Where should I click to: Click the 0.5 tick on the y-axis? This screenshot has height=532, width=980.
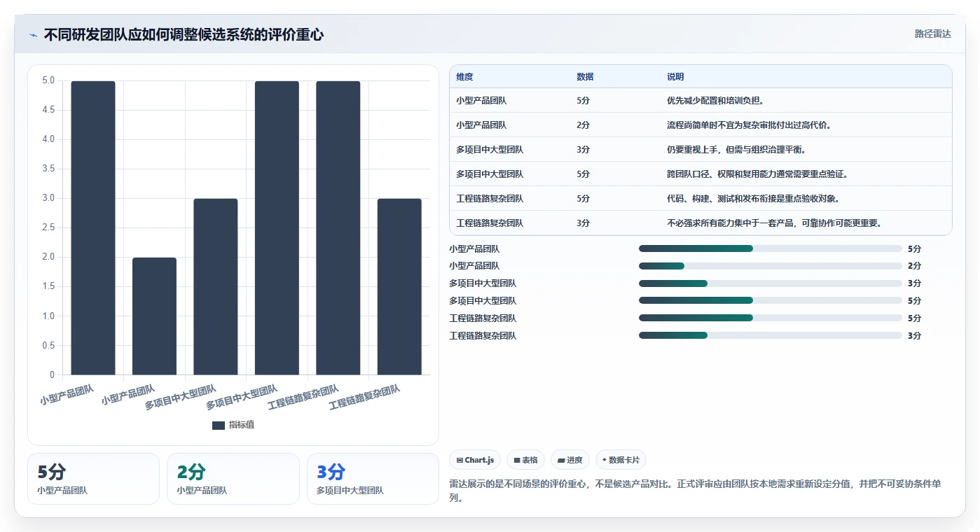click(x=48, y=346)
